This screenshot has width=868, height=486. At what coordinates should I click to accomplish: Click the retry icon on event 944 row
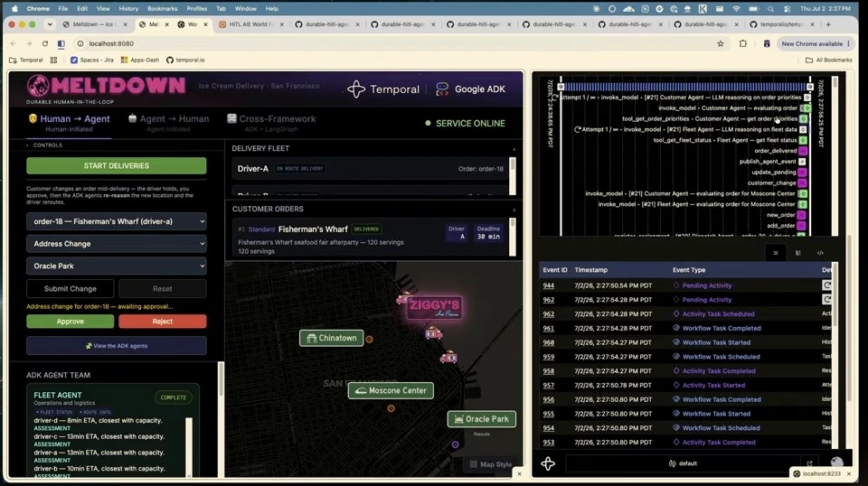(826, 285)
